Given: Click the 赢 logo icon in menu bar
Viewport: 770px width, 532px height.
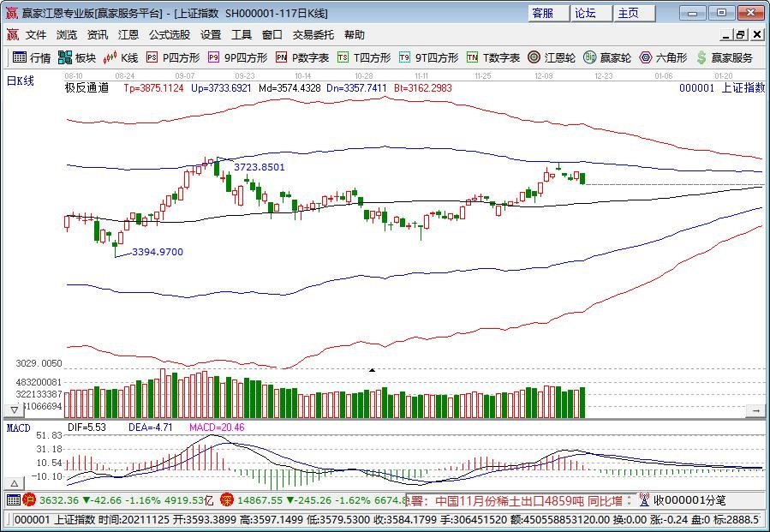Looking at the screenshot, I should pos(13,35).
